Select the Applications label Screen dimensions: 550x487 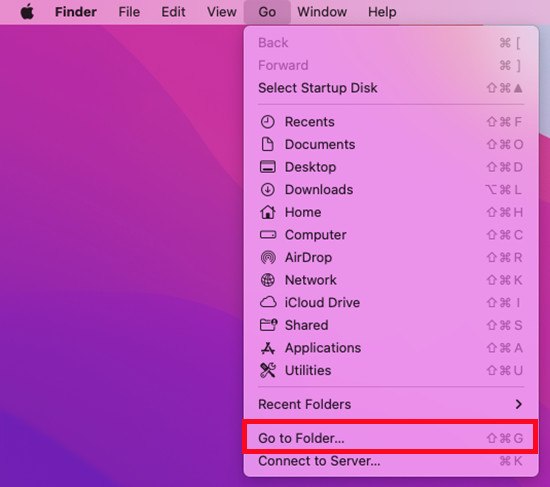point(323,348)
